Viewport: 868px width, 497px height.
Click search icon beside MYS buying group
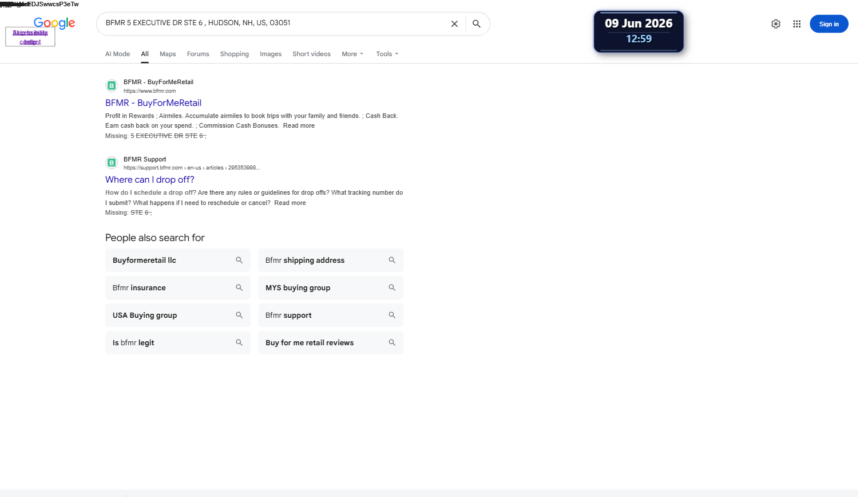pos(392,287)
